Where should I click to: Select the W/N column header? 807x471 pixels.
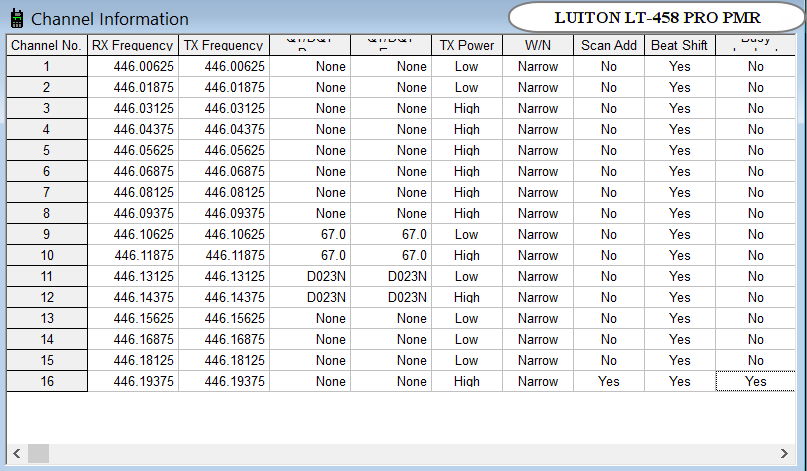coord(538,45)
